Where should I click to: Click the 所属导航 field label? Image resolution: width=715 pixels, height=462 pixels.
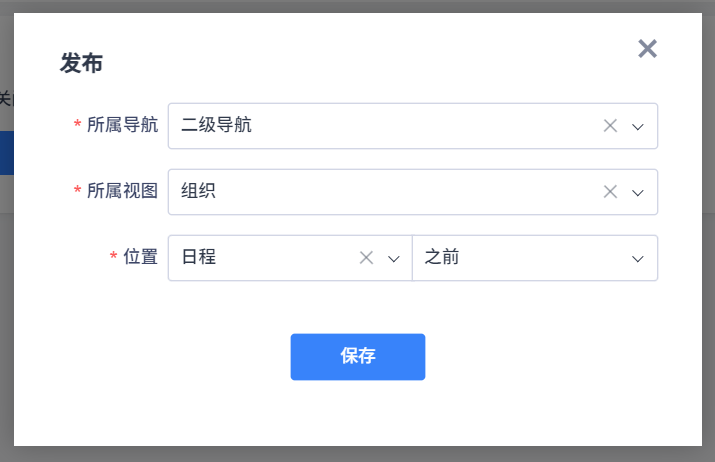(x=122, y=126)
